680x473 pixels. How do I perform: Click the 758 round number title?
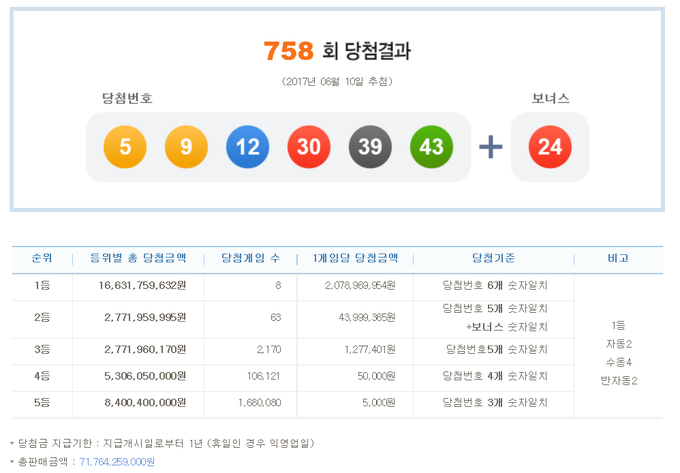click(288, 51)
